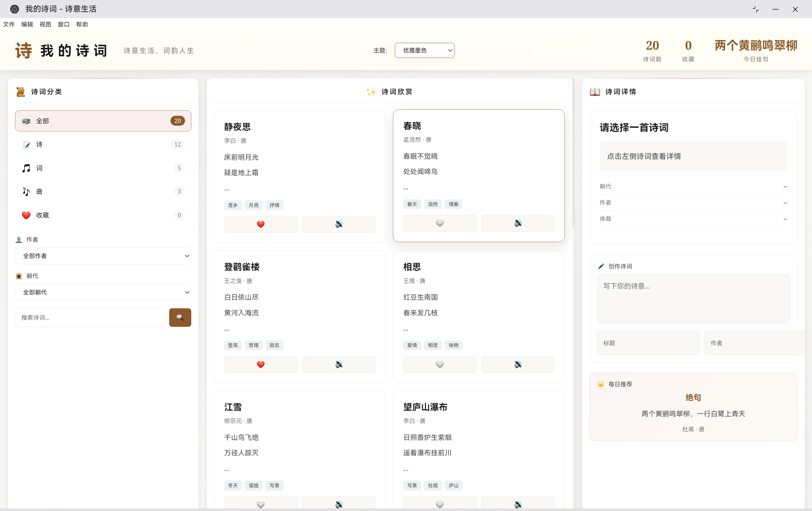Click the sun icon beside 每日推荐
The image size is (812, 511).
click(601, 384)
